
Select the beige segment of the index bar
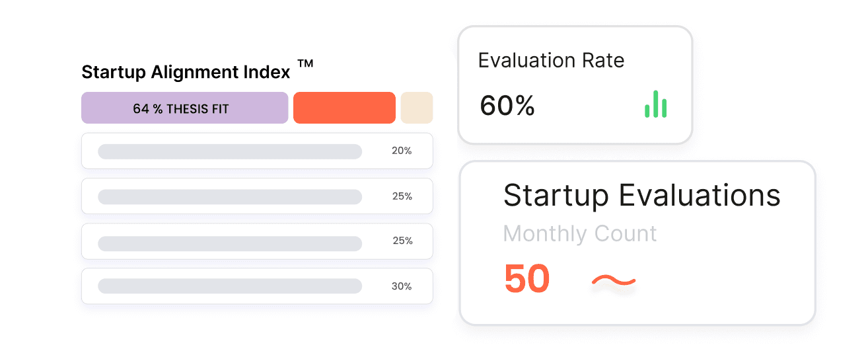click(x=417, y=108)
